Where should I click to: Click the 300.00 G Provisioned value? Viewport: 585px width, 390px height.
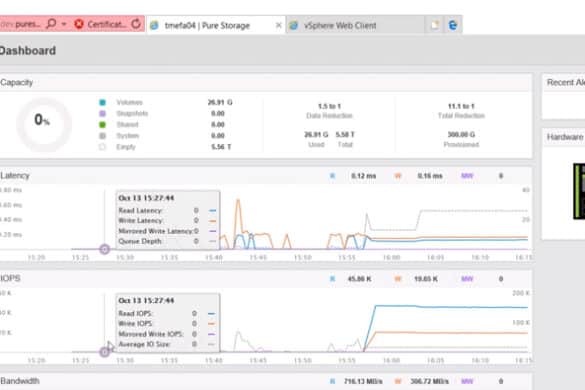tap(461, 134)
